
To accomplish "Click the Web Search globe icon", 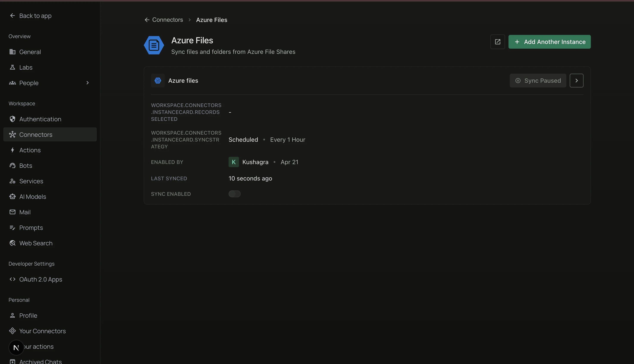I will pyautogui.click(x=13, y=243).
